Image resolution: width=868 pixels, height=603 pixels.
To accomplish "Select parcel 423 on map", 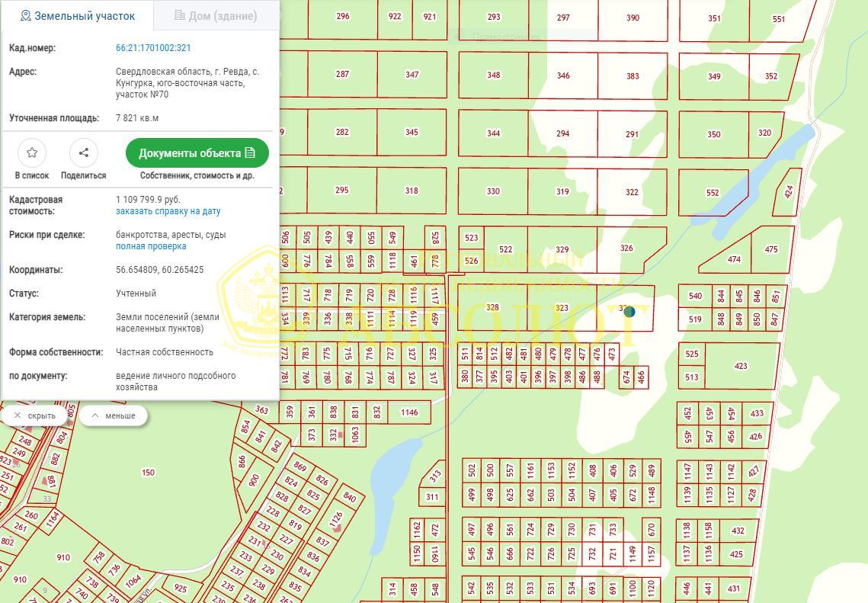I will 741,366.
